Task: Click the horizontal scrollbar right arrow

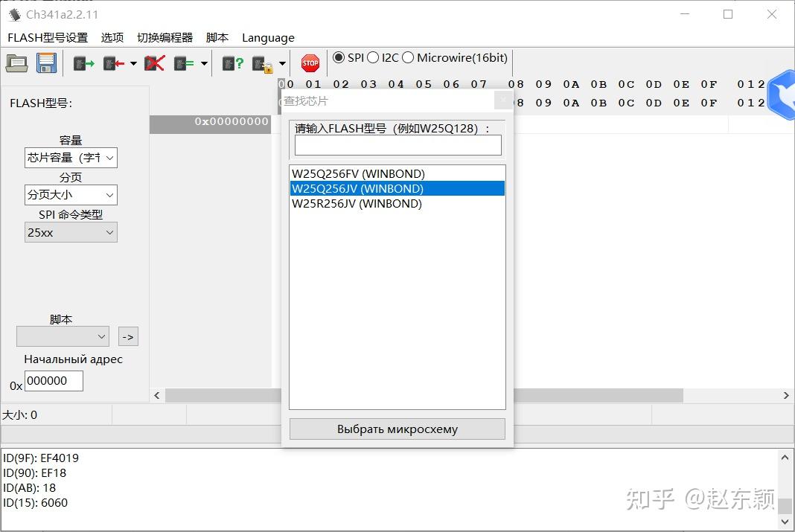Action: point(786,395)
